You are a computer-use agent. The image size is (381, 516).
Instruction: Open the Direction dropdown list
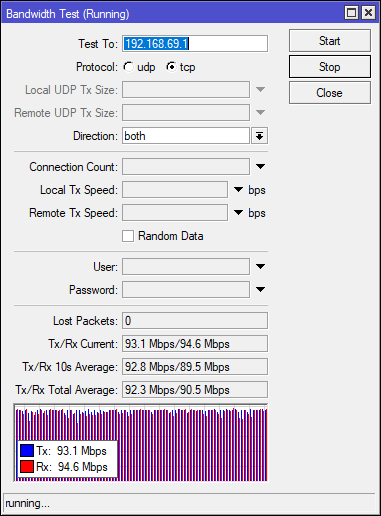tap(259, 136)
